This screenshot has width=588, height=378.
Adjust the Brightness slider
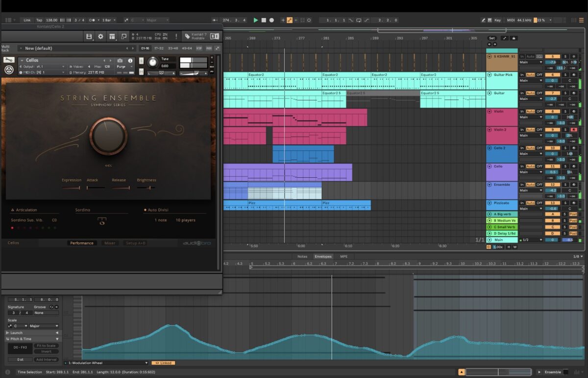[x=146, y=188]
